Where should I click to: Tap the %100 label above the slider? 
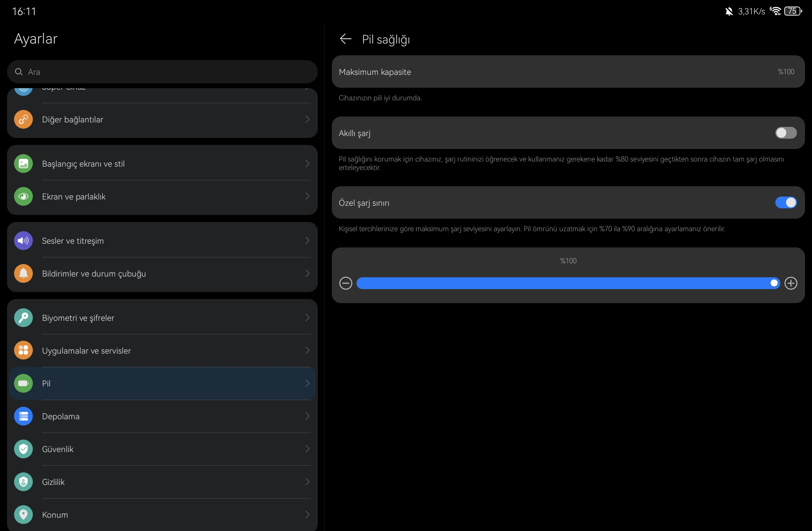[x=568, y=261]
